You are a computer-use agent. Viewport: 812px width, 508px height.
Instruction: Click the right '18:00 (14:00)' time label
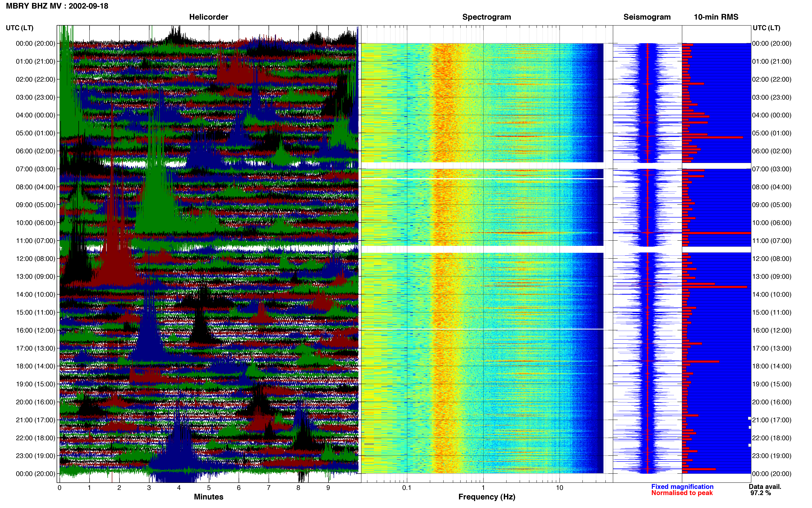point(772,366)
